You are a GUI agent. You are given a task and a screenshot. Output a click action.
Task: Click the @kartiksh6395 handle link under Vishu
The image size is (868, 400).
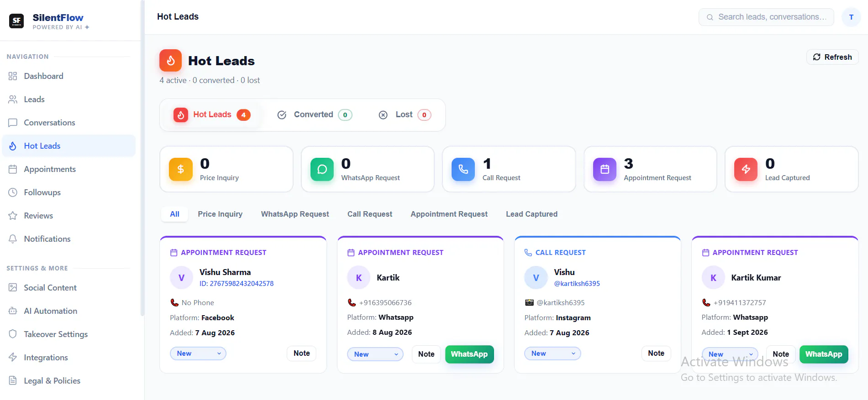577,284
